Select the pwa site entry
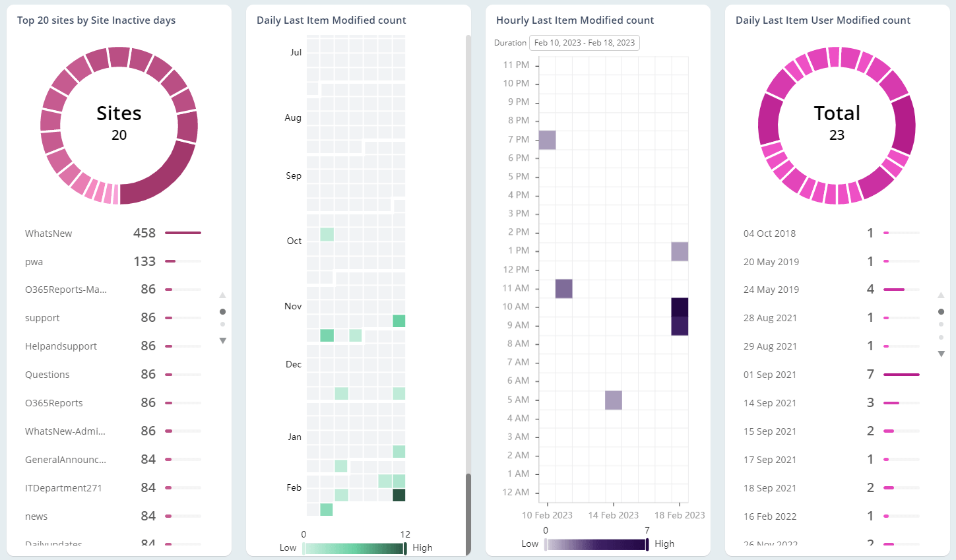This screenshot has height=560, width=956. click(34, 262)
